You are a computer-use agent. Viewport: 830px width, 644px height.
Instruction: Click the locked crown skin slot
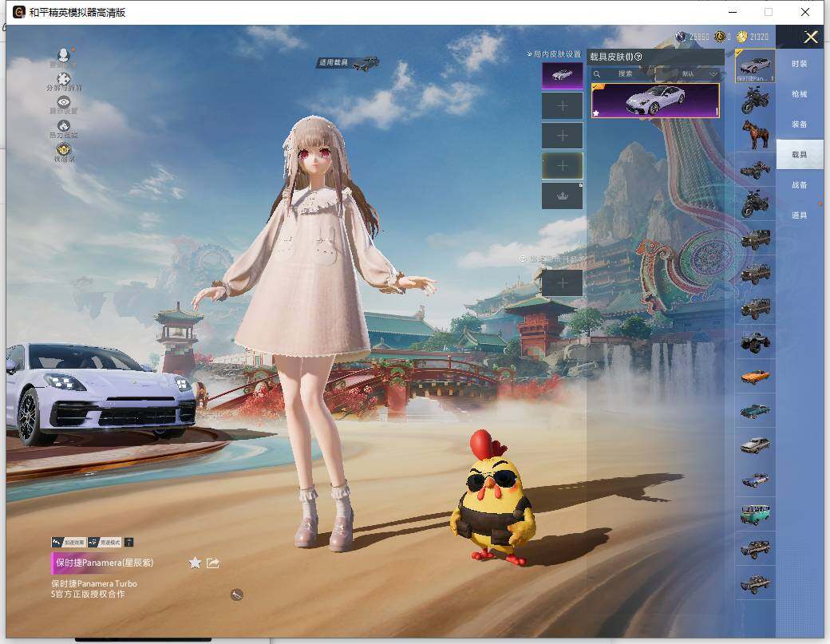pyautogui.click(x=562, y=196)
